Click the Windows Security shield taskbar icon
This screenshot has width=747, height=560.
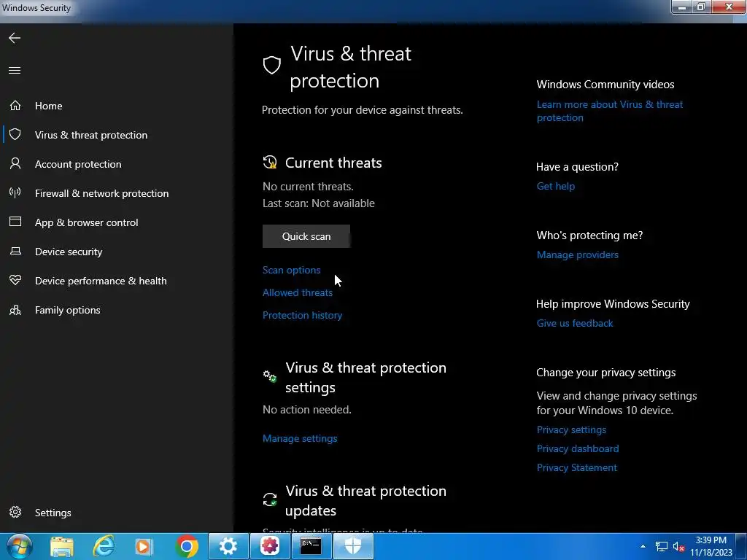click(353, 546)
